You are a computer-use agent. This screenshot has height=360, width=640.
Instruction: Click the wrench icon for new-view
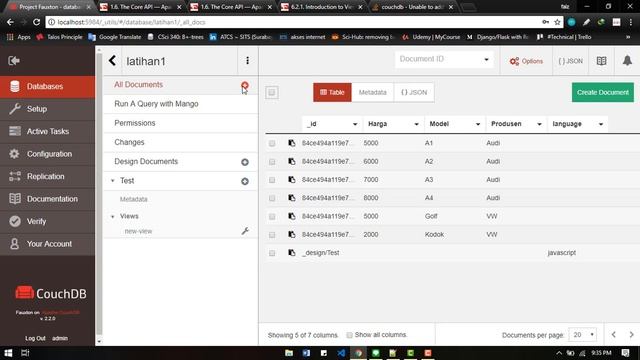coord(245,231)
